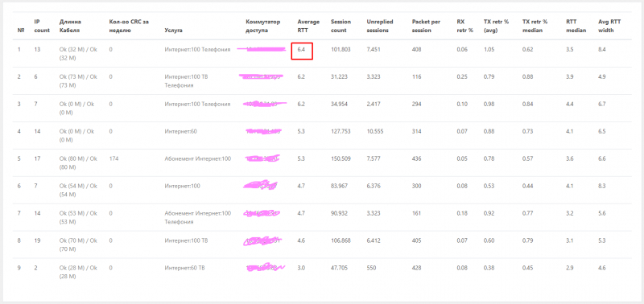
Task: Click packet per session value 428
Action: (x=416, y=268)
